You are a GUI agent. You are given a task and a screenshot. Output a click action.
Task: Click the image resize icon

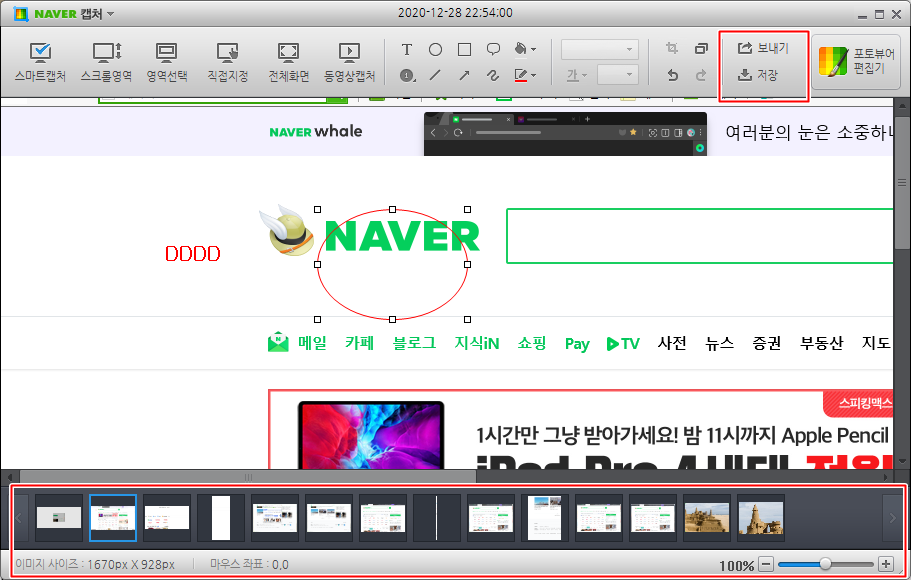(701, 48)
